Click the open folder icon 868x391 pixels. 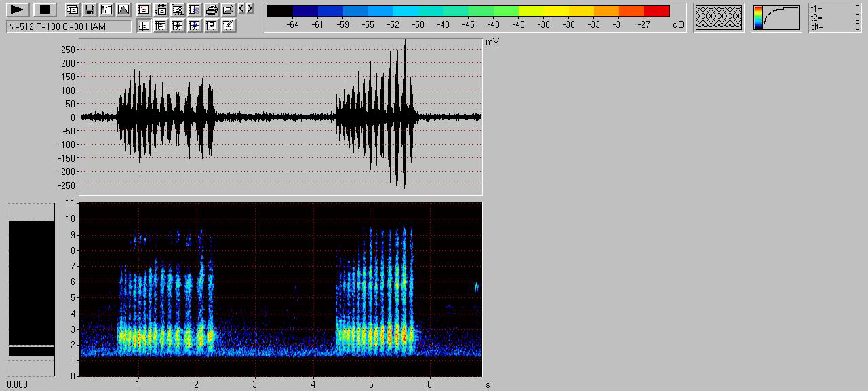tap(229, 10)
